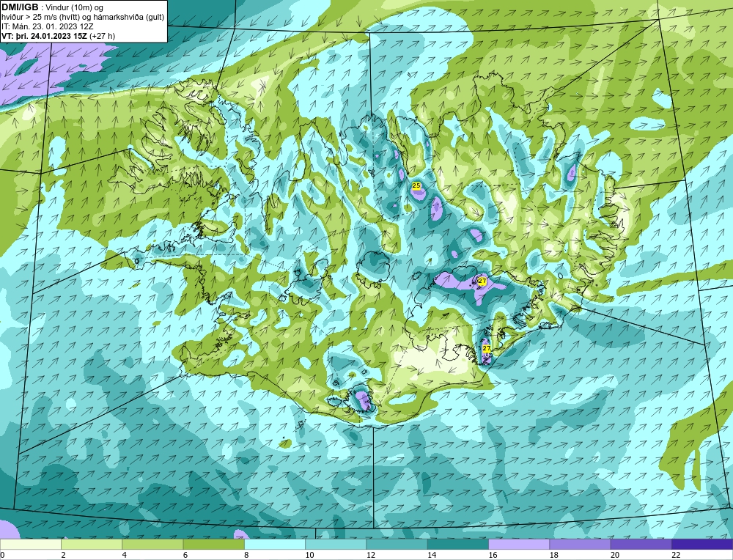Click the 27 gust label at the southeast coast
The width and height of the screenshot is (733, 560).
[x=486, y=348]
